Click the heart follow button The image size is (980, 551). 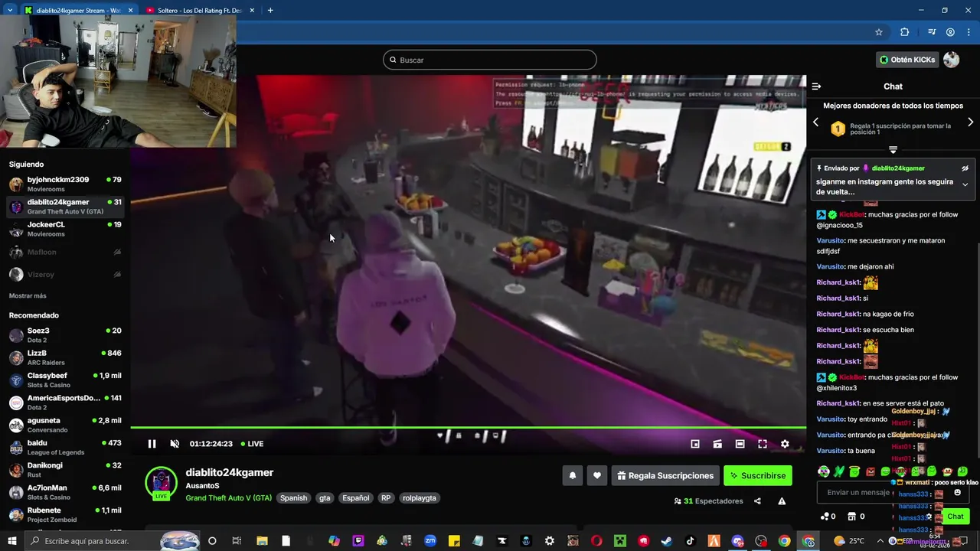tap(597, 475)
